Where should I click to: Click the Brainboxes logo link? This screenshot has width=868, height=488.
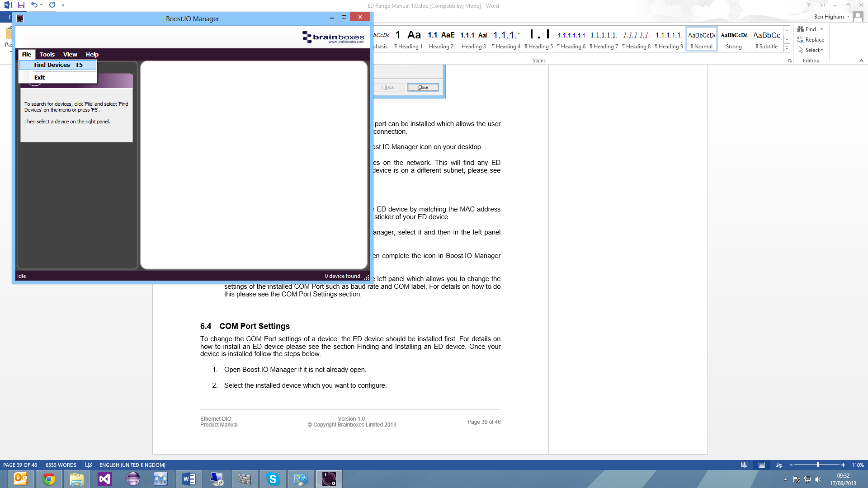click(334, 38)
